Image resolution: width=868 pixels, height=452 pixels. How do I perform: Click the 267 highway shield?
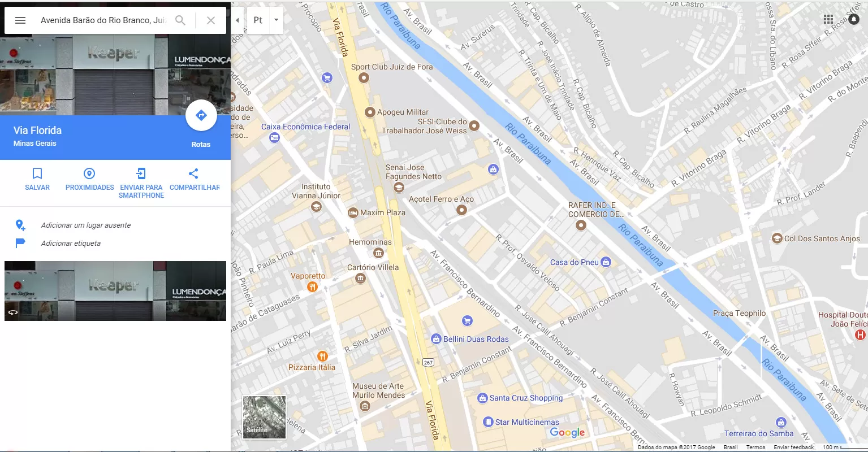pos(428,363)
